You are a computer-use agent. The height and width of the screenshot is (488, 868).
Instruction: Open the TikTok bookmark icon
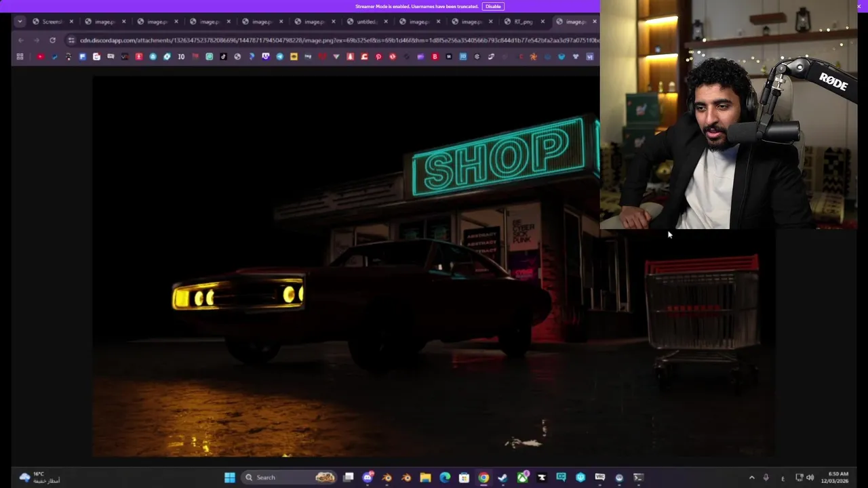click(x=223, y=57)
